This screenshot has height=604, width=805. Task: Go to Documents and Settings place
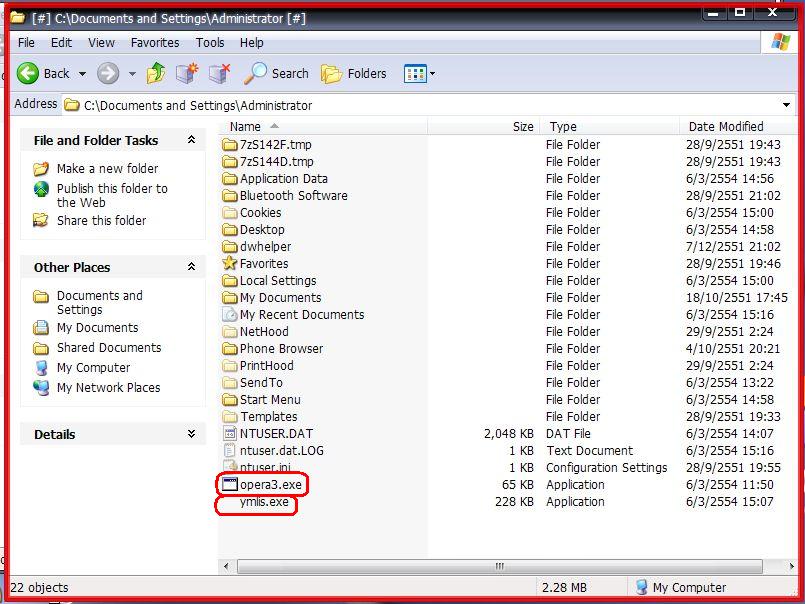coord(100,303)
